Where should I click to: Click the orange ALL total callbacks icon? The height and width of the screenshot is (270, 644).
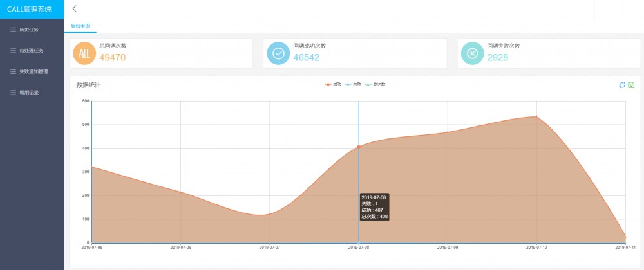[x=84, y=53]
